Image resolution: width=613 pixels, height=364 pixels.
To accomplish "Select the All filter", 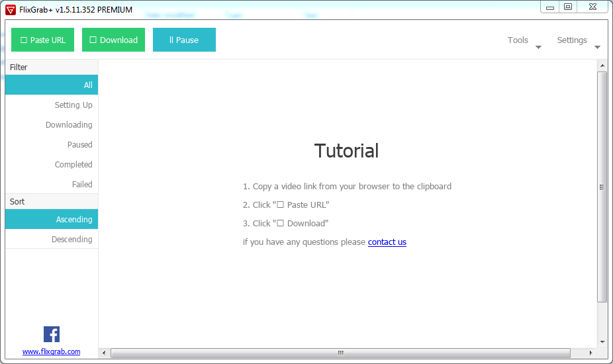I will click(52, 85).
